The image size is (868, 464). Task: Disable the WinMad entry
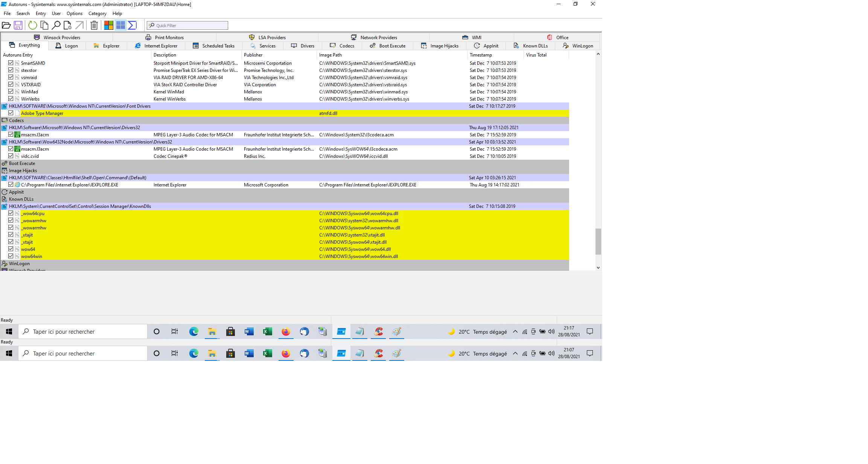click(x=11, y=92)
